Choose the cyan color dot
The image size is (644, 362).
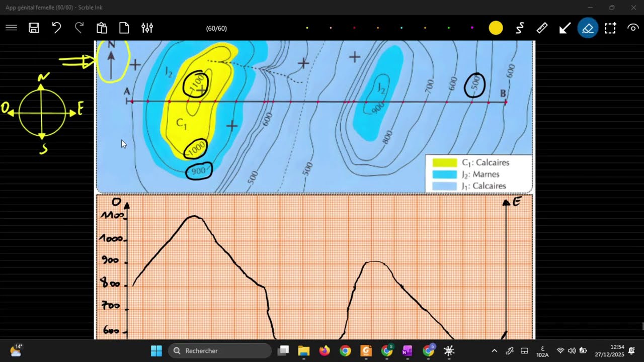401,28
